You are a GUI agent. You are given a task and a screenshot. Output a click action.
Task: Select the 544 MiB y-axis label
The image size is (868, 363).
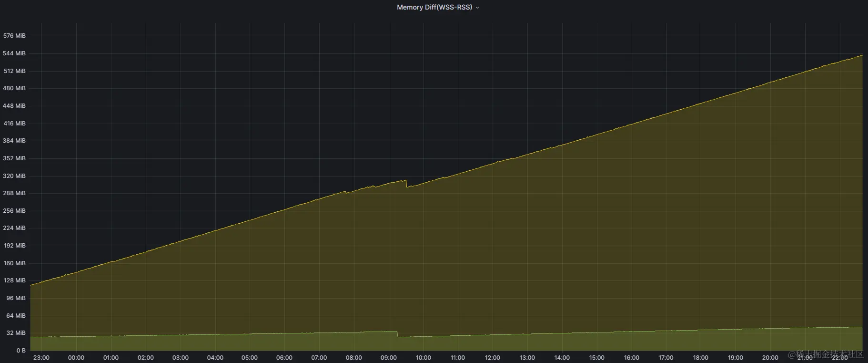point(14,53)
